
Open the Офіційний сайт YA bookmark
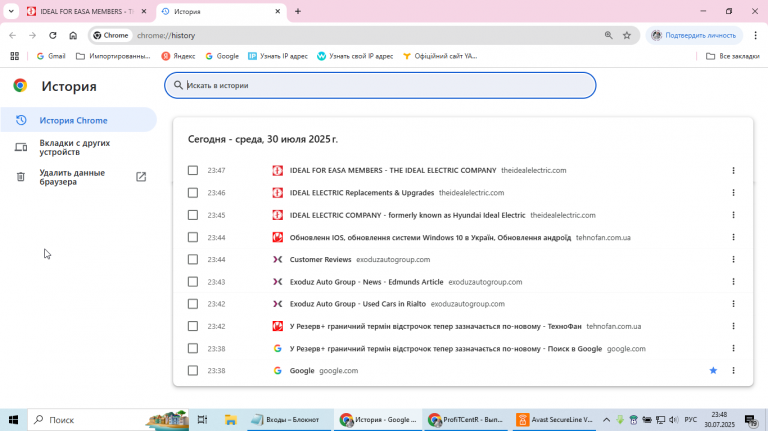[440, 56]
